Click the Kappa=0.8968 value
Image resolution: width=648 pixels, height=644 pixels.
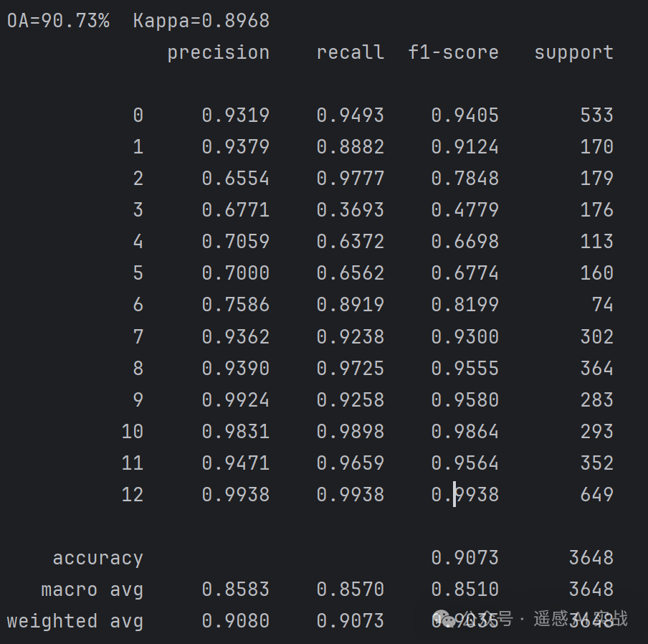(x=201, y=21)
